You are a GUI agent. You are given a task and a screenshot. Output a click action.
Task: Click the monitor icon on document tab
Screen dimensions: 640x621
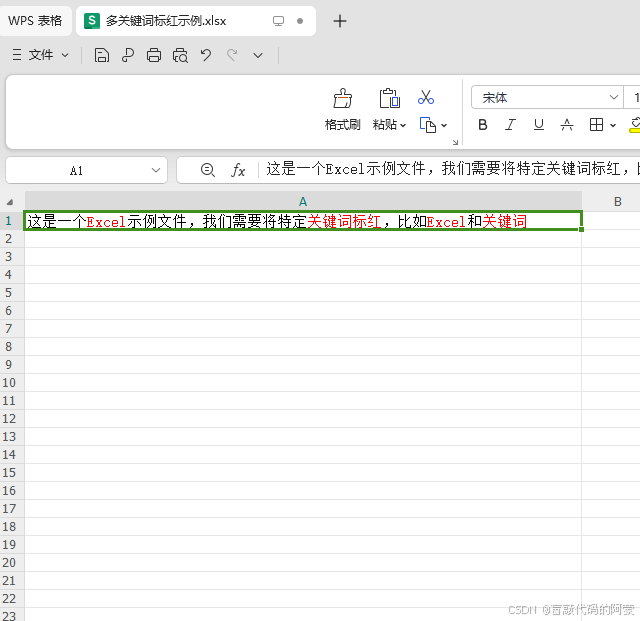(278, 21)
